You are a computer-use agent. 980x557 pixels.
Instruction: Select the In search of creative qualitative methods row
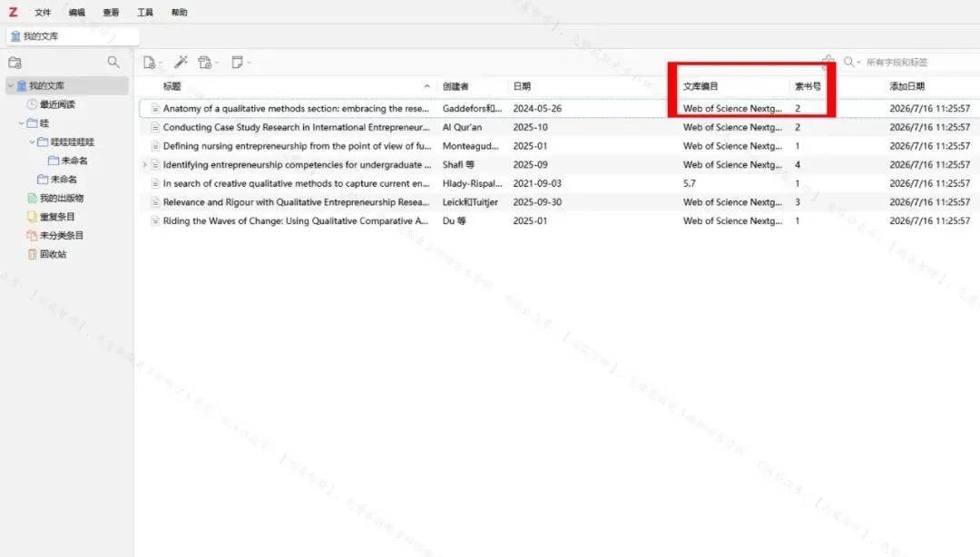pyautogui.click(x=558, y=183)
